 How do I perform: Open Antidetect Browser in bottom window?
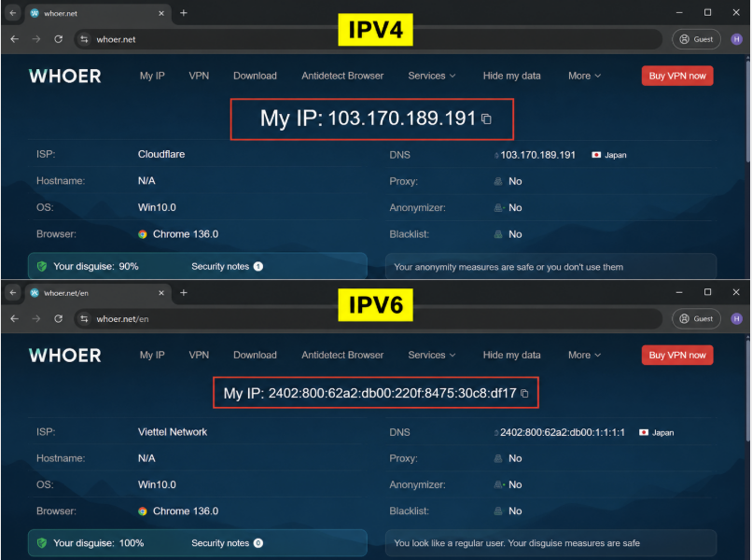342,355
